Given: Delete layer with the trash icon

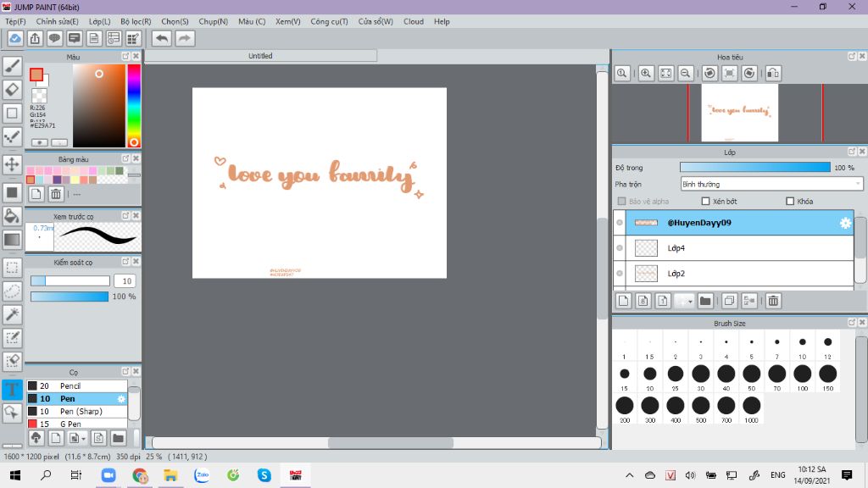Looking at the screenshot, I should coord(773,301).
